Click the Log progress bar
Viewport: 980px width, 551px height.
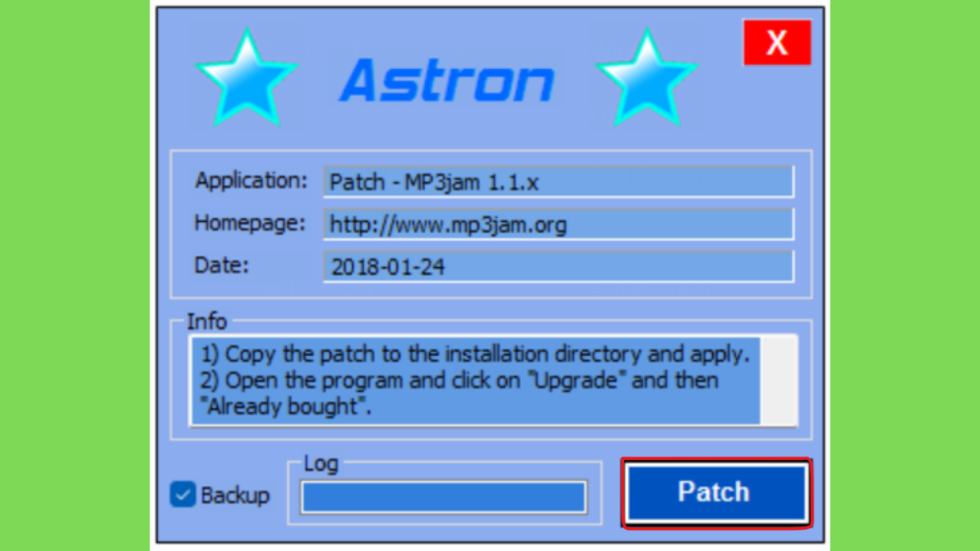(444, 497)
